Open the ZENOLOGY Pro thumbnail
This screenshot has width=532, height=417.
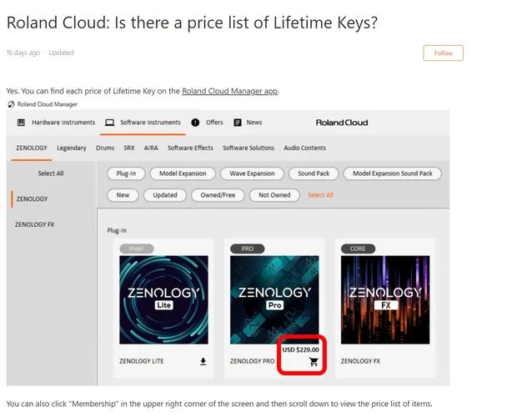coord(274,299)
